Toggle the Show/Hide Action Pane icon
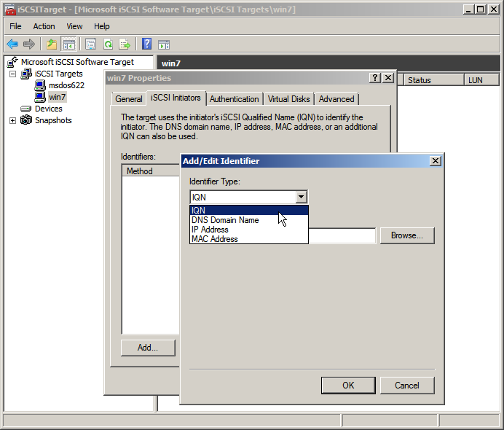 (164, 44)
